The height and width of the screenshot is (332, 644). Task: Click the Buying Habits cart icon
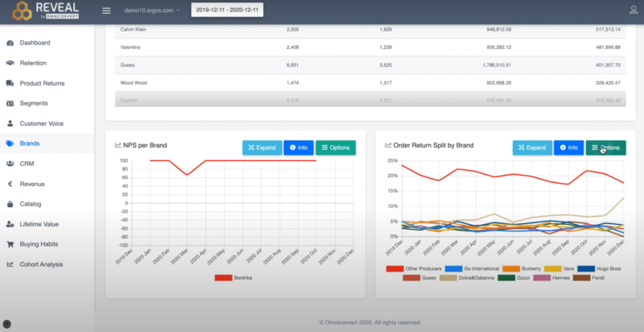coord(10,244)
